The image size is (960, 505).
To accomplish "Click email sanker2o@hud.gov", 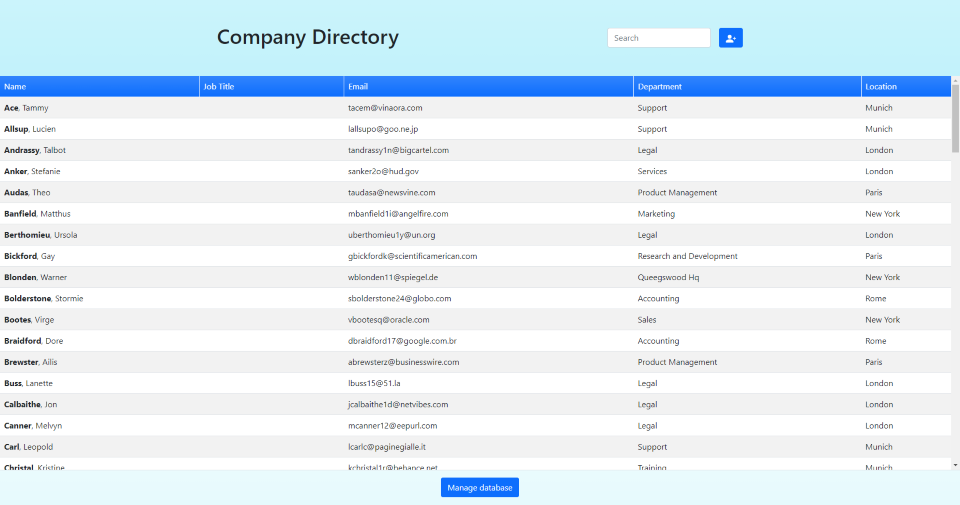I will pyautogui.click(x=383, y=171).
